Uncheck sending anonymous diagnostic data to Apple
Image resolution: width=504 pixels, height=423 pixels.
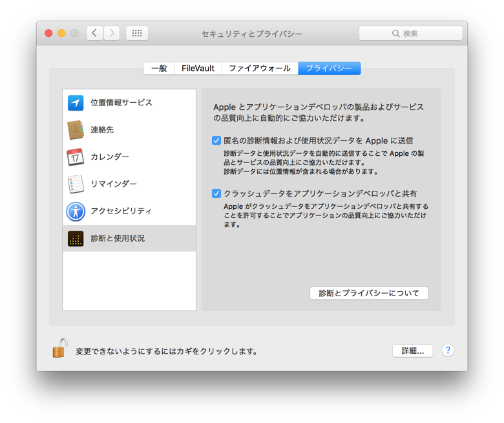pos(216,140)
